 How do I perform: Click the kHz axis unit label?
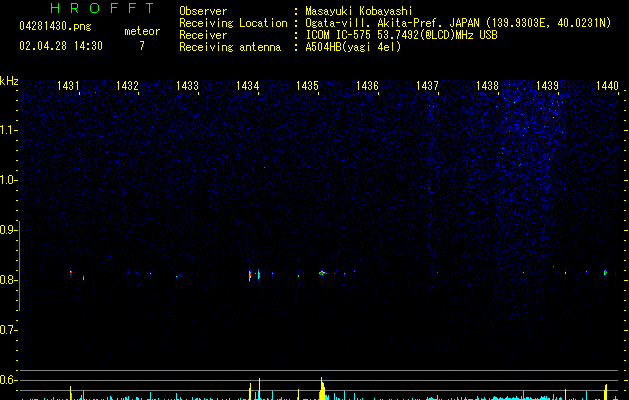pyautogui.click(x=9, y=81)
